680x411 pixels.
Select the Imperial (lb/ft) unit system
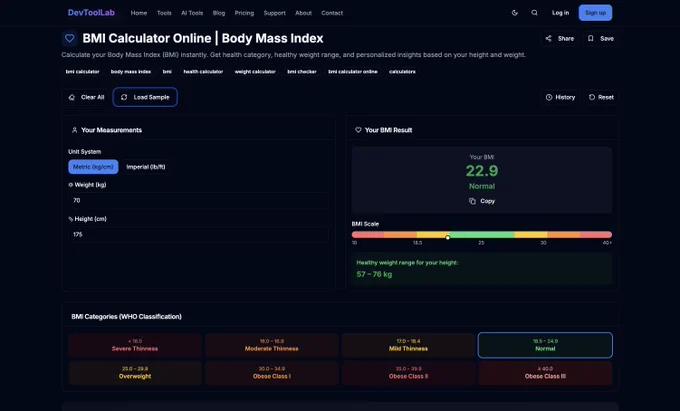click(146, 167)
